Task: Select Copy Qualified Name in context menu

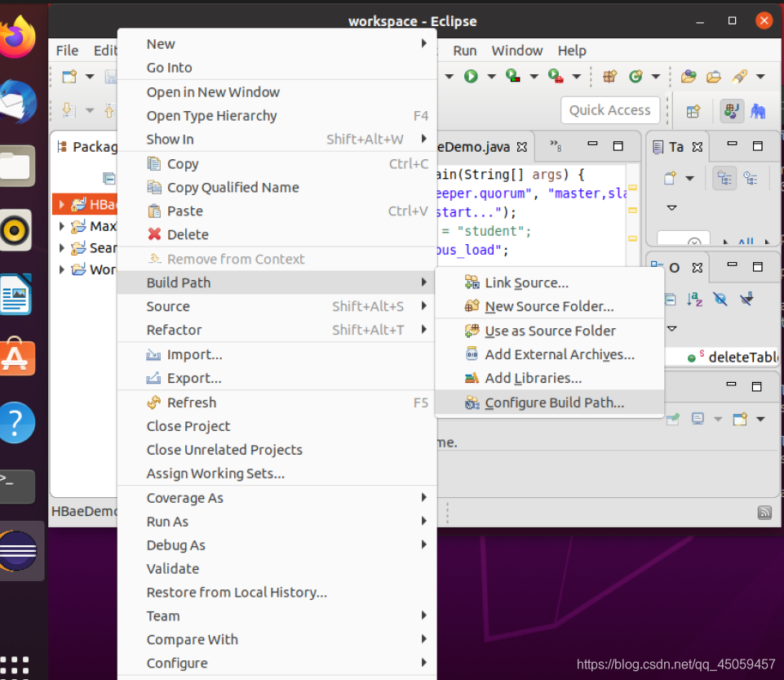Action: pyautogui.click(x=277, y=187)
